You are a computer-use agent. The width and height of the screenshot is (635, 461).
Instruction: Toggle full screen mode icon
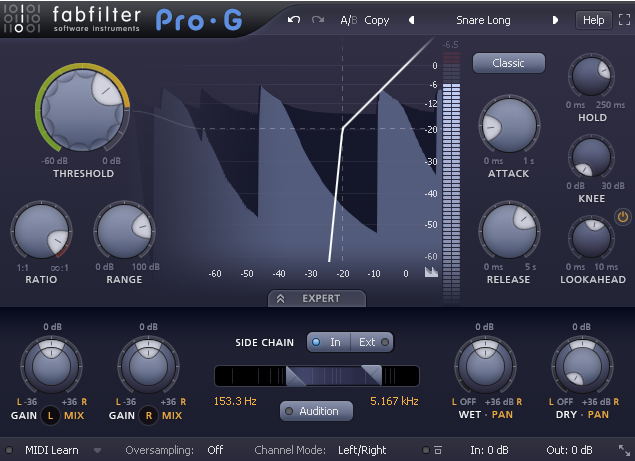pyautogui.click(x=624, y=19)
